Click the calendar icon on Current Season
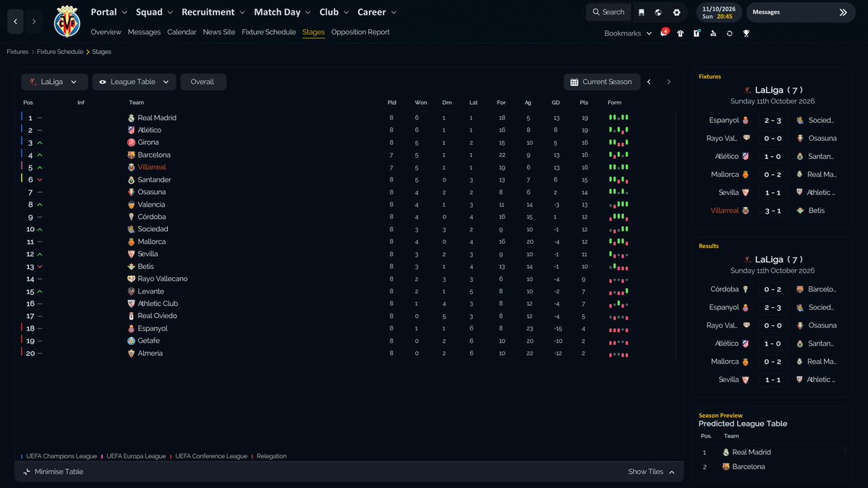This screenshot has height=488, width=868. [574, 82]
